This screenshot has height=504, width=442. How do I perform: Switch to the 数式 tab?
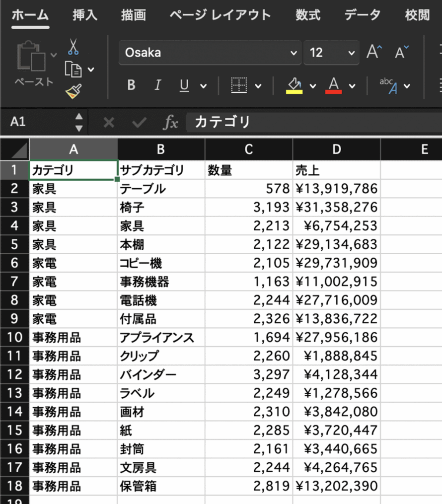click(308, 15)
